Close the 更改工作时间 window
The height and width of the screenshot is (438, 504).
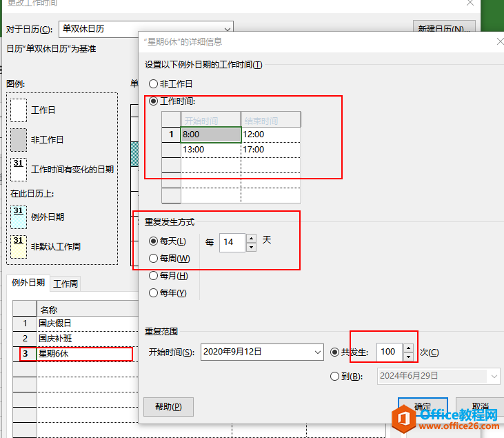coord(470,3)
